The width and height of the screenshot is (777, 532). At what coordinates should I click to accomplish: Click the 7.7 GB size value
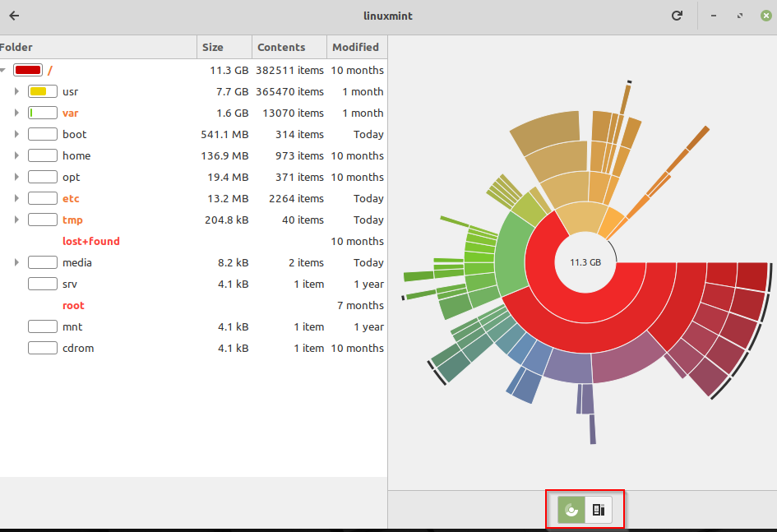tap(232, 91)
